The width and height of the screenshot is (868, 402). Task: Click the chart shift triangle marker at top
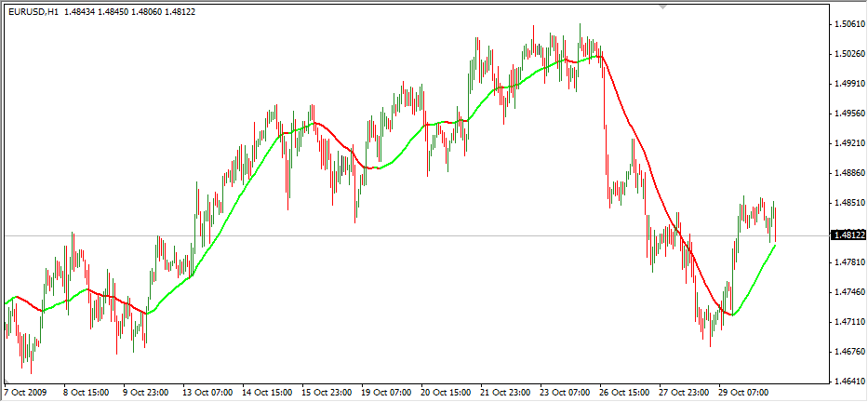(x=662, y=7)
